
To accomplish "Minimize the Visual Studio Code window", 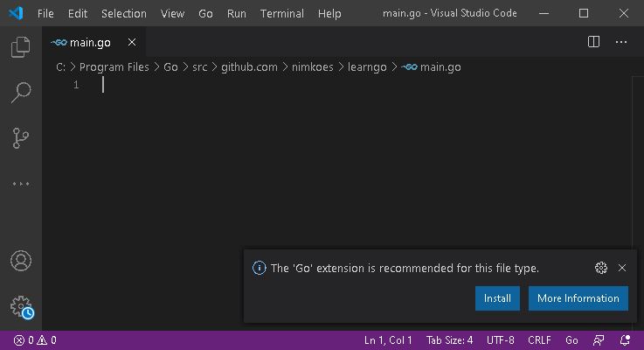I will [544, 13].
